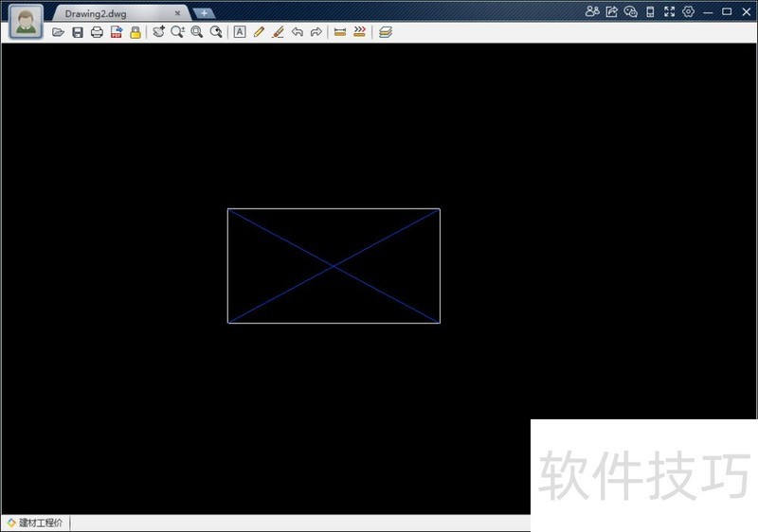Screen dimensions: 758x532
Task: Select the distance measure tool
Action: [x=340, y=32]
